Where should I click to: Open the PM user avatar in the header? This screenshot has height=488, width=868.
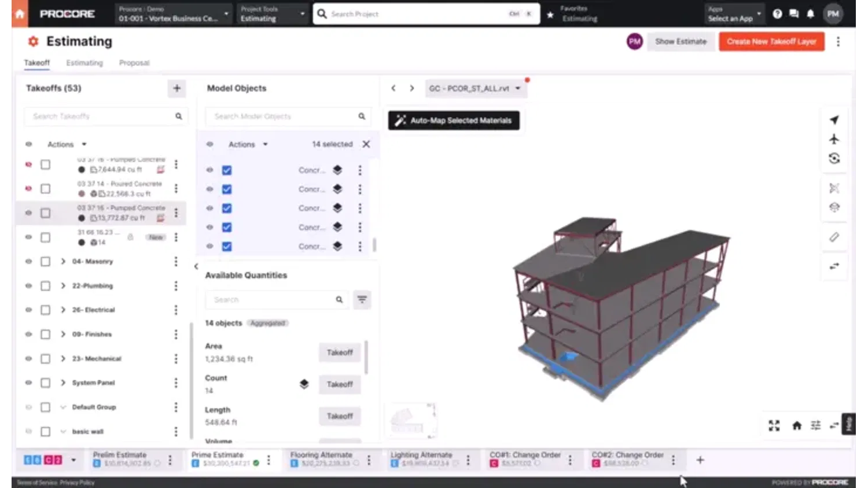pos(833,14)
